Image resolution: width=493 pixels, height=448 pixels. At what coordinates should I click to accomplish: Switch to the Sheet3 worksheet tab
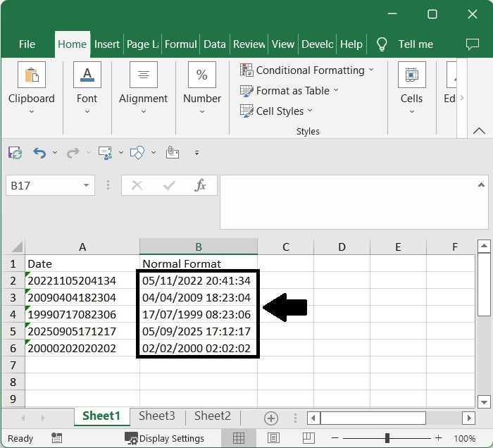pyautogui.click(x=156, y=416)
